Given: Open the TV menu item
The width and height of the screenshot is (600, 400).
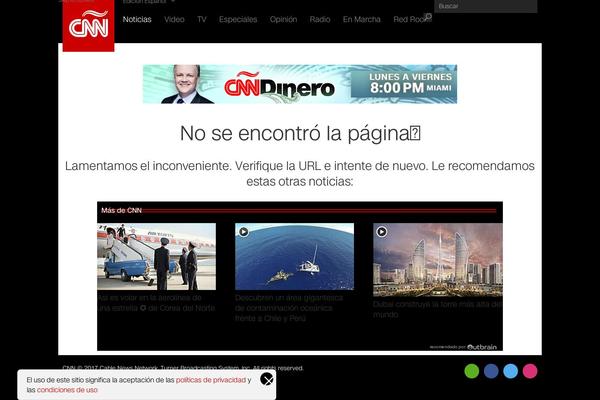Looking at the screenshot, I should pyautogui.click(x=202, y=19).
